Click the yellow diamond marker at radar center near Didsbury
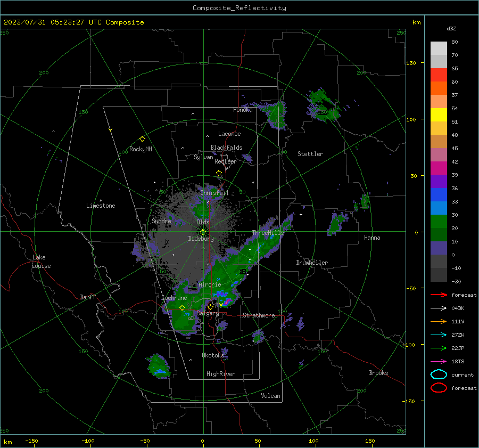The image size is (479, 448). (x=203, y=232)
